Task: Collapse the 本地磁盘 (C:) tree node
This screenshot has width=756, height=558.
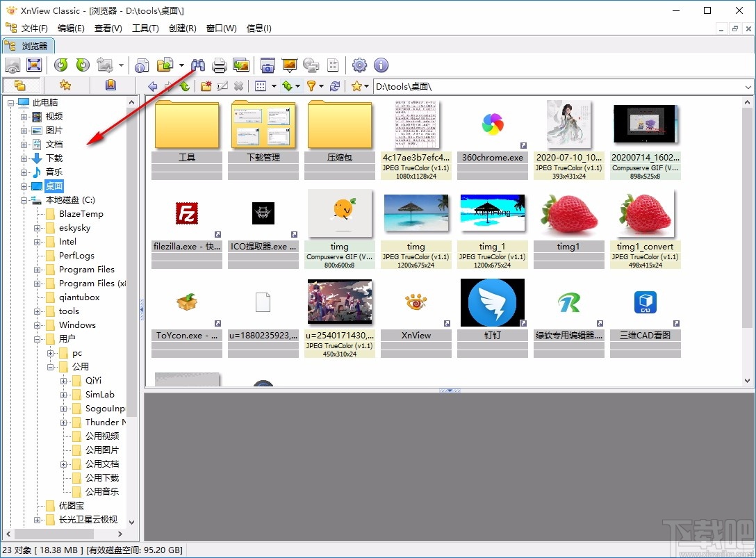Action: tap(23, 199)
